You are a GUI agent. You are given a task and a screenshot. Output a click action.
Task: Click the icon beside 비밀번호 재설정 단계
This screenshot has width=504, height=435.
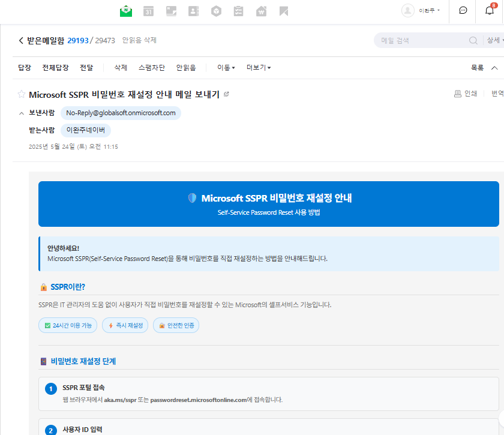pos(43,361)
